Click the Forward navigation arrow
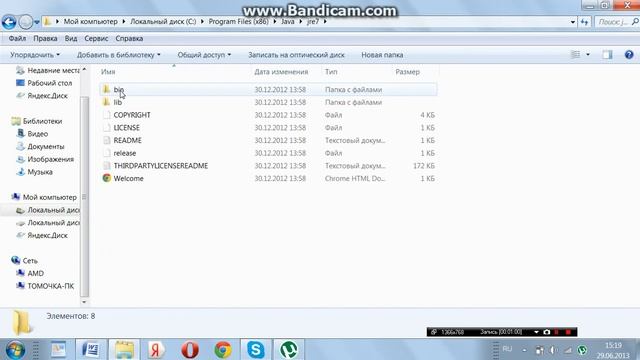640x360 pixels. coord(25,22)
